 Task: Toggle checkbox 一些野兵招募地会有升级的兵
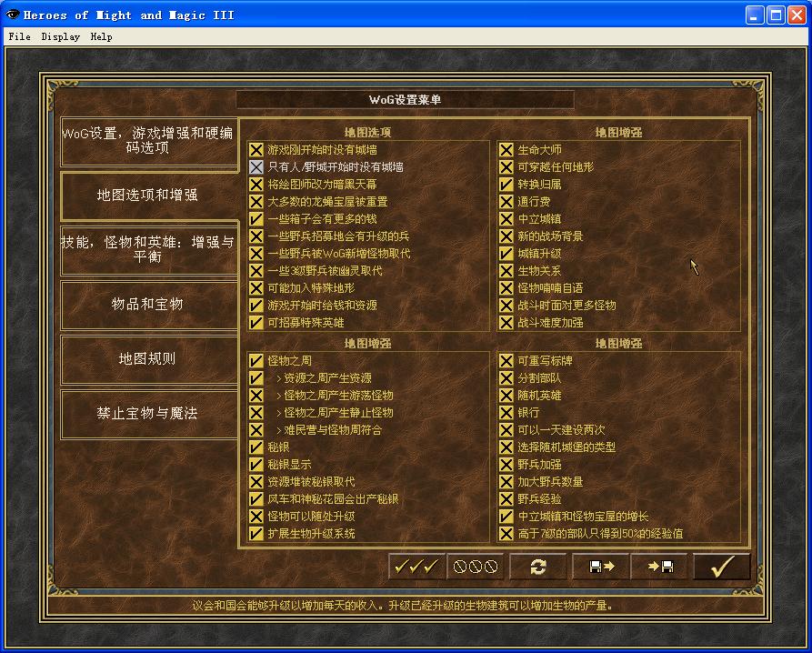click(x=256, y=236)
